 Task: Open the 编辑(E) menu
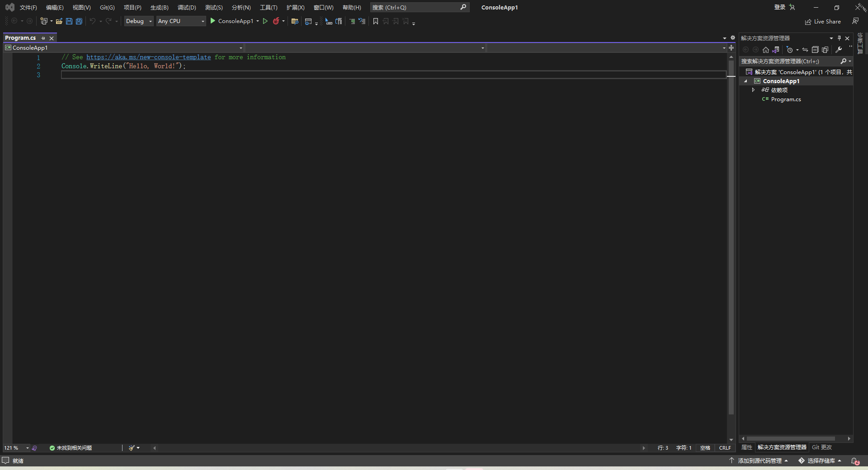[55, 7]
